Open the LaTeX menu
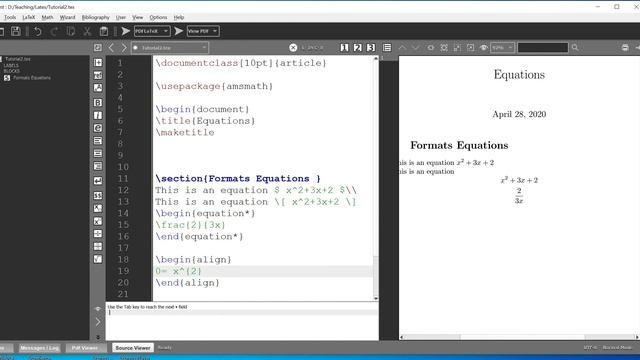Image resolution: width=640 pixels, height=360 pixels. (29, 17)
